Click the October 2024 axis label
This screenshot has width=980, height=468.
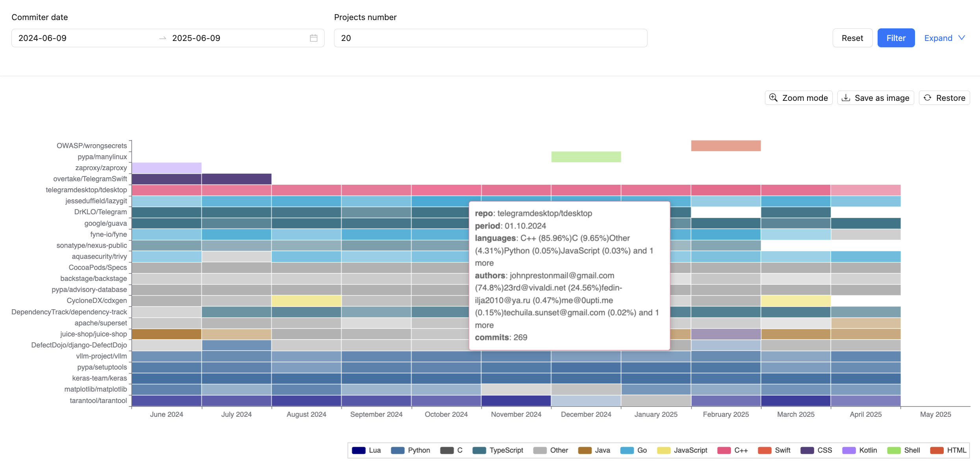pos(446,414)
